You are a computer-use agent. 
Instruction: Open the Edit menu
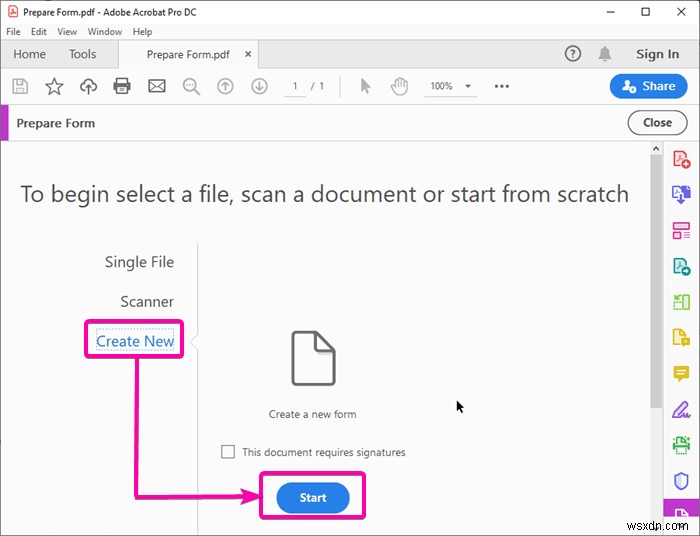38,32
